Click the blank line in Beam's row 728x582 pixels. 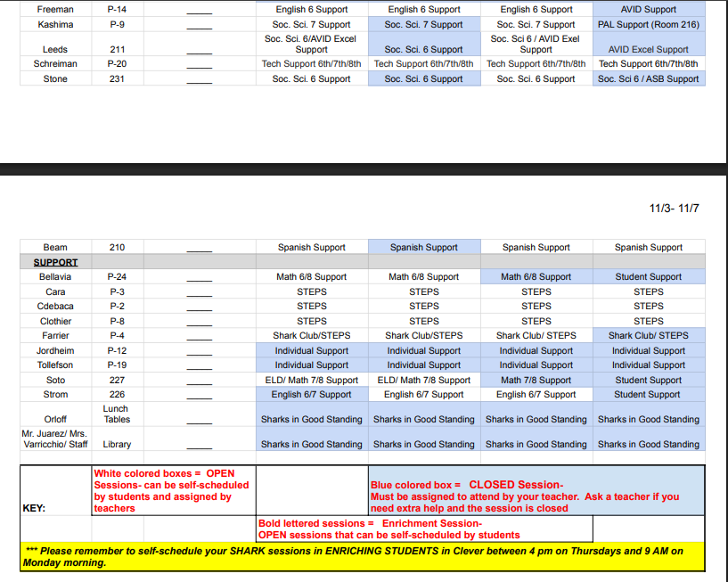[199, 248]
